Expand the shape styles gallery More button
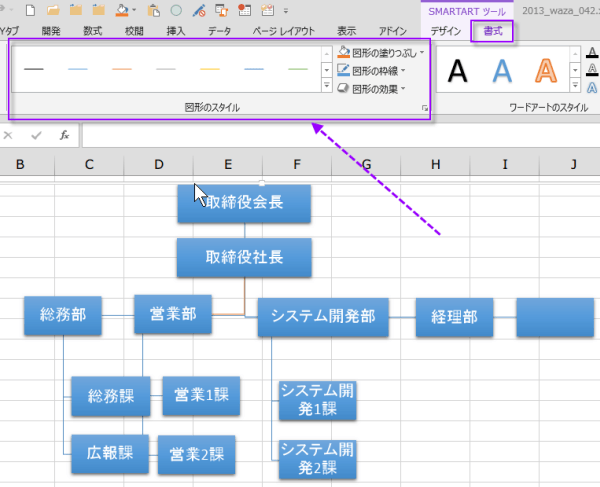Image resolution: width=600 pixels, height=487 pixels. click(327, 85)
